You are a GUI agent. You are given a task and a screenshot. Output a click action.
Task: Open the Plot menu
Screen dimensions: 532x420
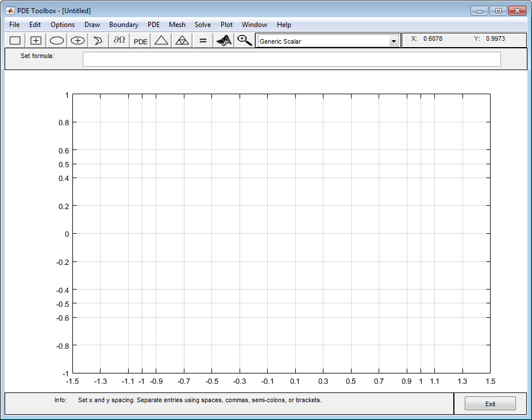point(226,25)
